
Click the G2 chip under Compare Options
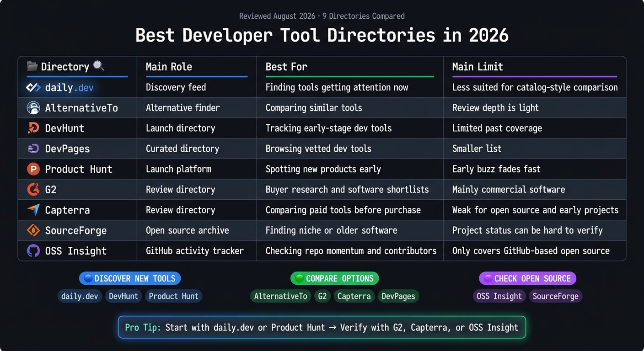[x=322, y=296]
